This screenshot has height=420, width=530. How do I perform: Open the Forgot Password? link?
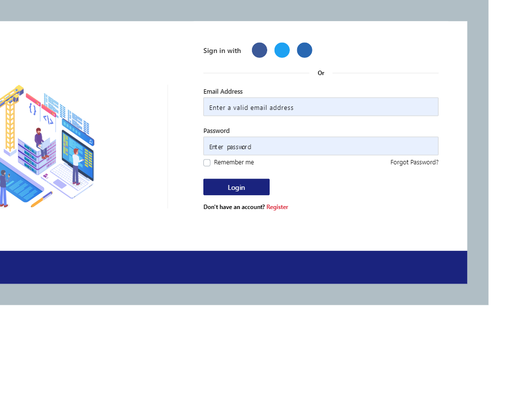pos(414,162)
